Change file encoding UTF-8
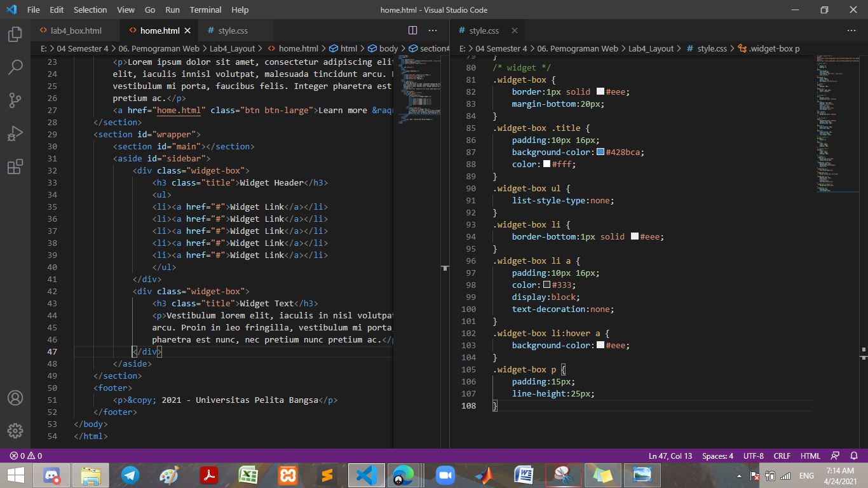The height and width of the screenshot is (488, 868). click(x=753, y=456)
